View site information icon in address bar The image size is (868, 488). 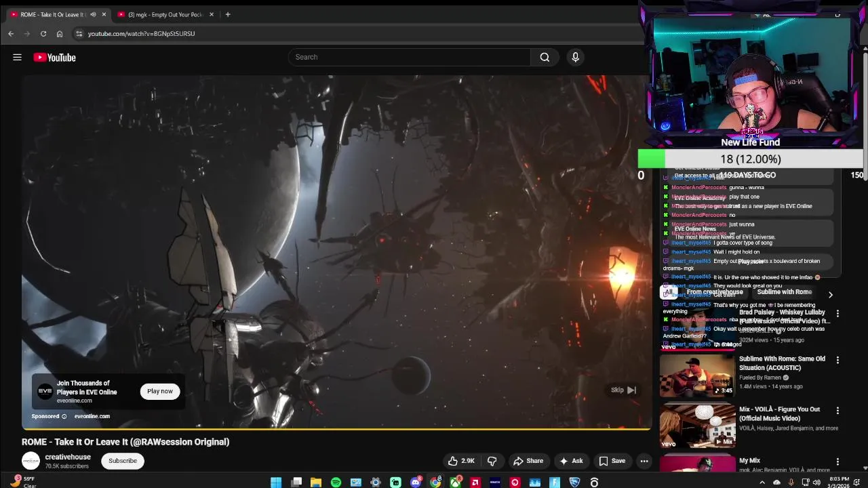pos(79,33)
